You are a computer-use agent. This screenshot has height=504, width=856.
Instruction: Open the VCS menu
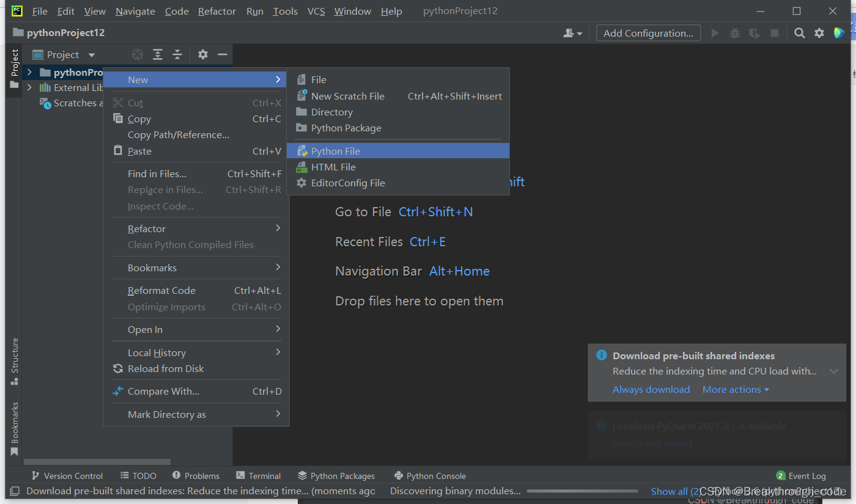[x=316, y=11]
